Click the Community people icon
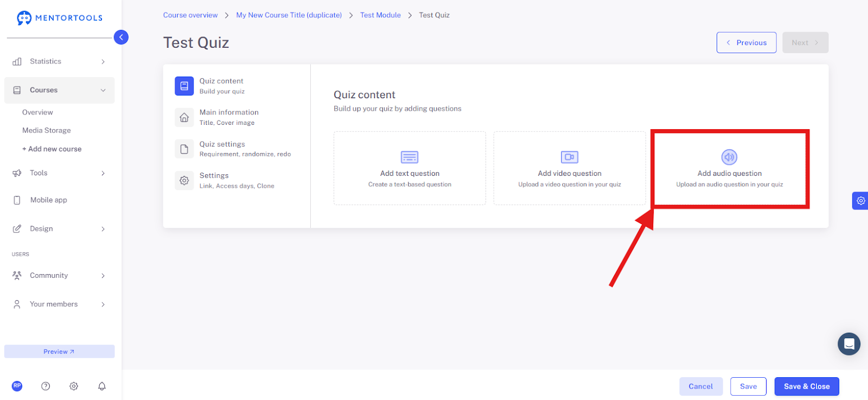This screenshot has height=400, width=868. pyautogui.click(x=17, y=276)
